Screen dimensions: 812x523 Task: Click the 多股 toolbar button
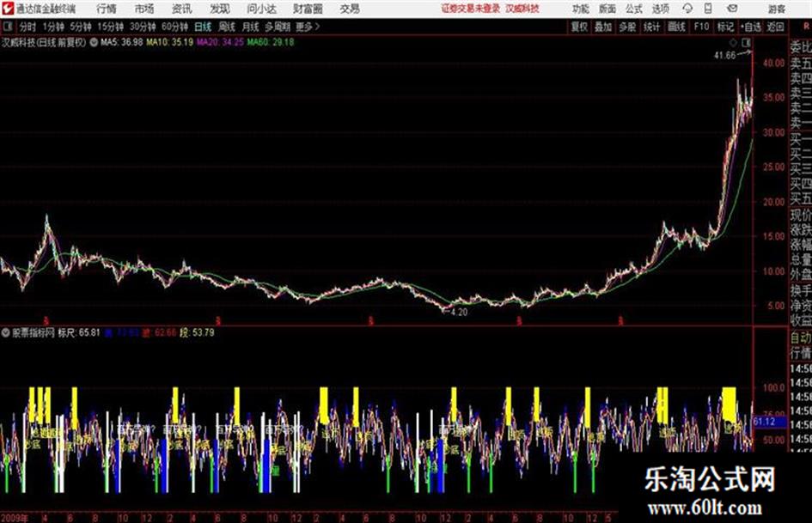pyautogui.click(x=627, y=27)
